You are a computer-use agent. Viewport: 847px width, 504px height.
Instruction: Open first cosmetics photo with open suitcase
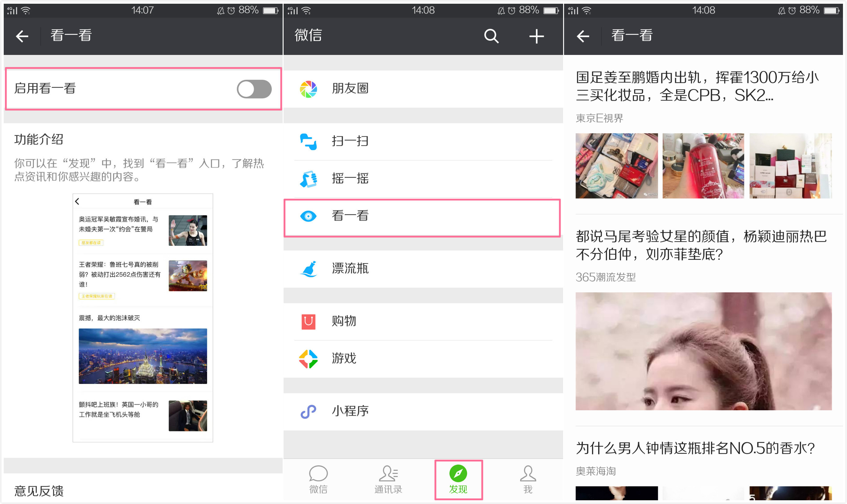tap(617, 166)
